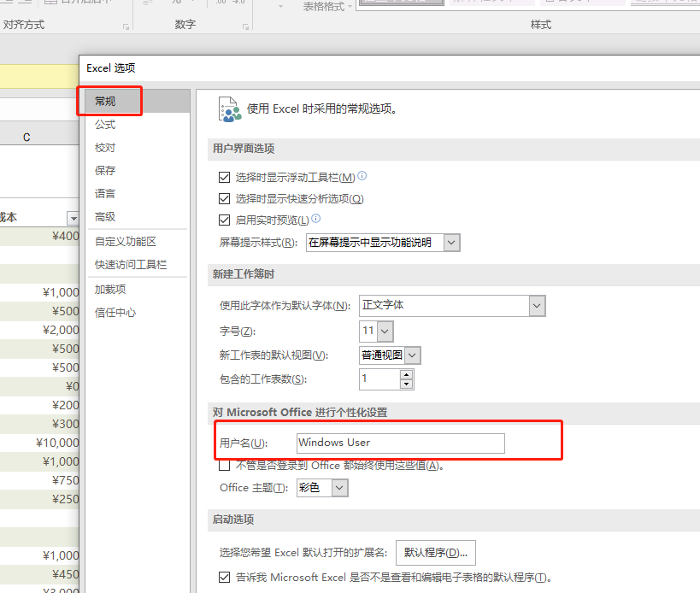Open the Office 主题 彩色 dropdown
The width and height of the screenshot is (700, 593).
click(339, 488)
